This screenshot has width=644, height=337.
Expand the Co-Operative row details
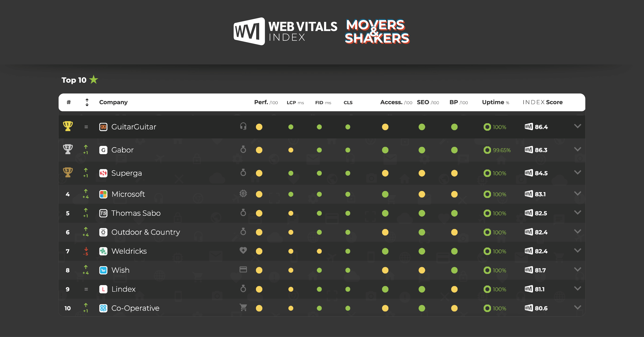tap(578, 307)
